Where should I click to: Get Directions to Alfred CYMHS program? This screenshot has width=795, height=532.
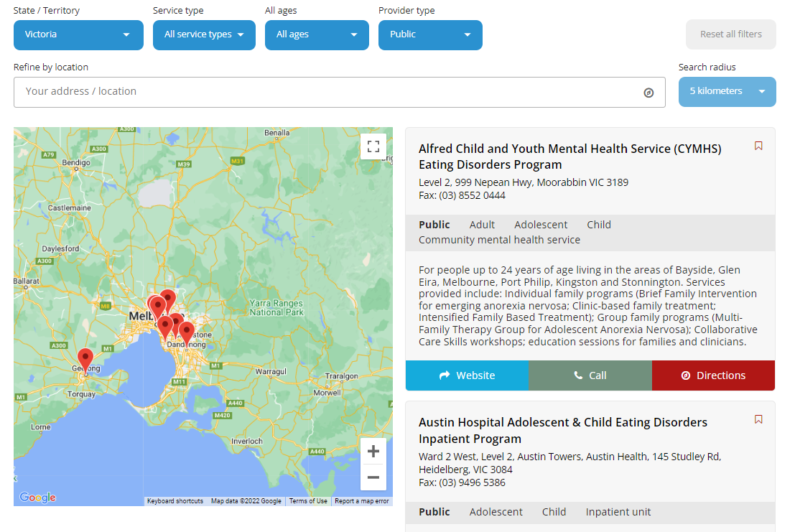pos(713,375)
